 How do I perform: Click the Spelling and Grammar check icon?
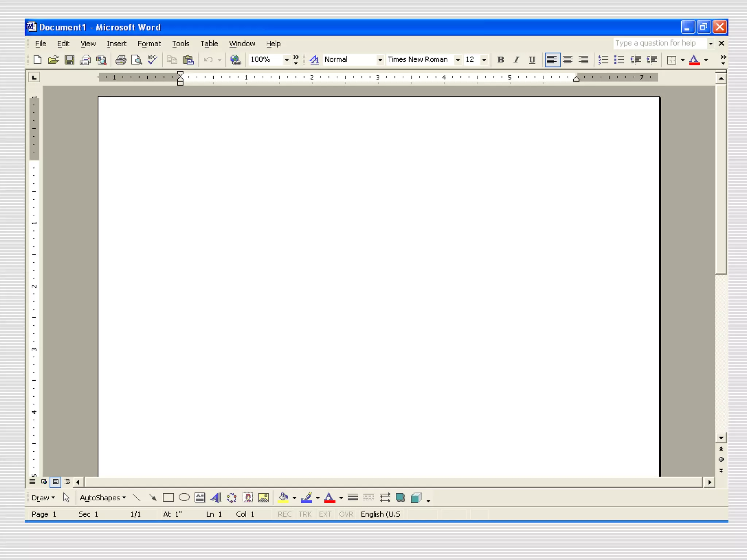[152, 60]
